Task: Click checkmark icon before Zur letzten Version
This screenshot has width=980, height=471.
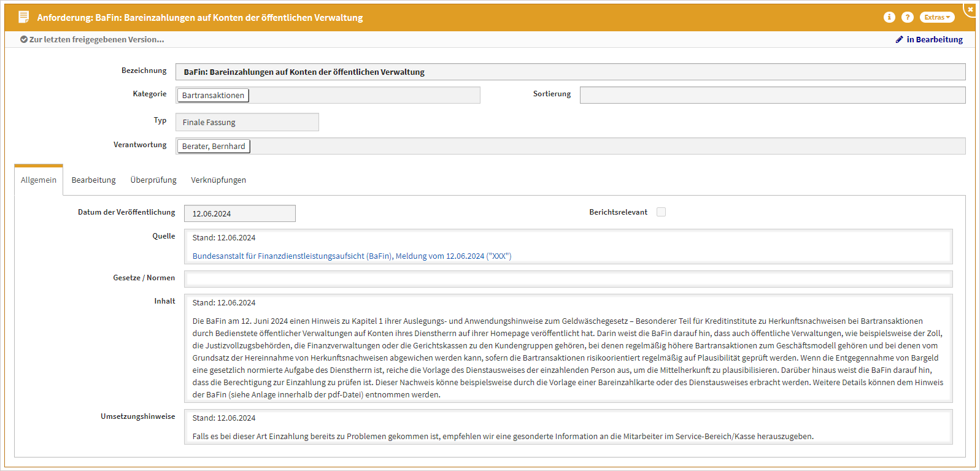Action: [23, 39]
